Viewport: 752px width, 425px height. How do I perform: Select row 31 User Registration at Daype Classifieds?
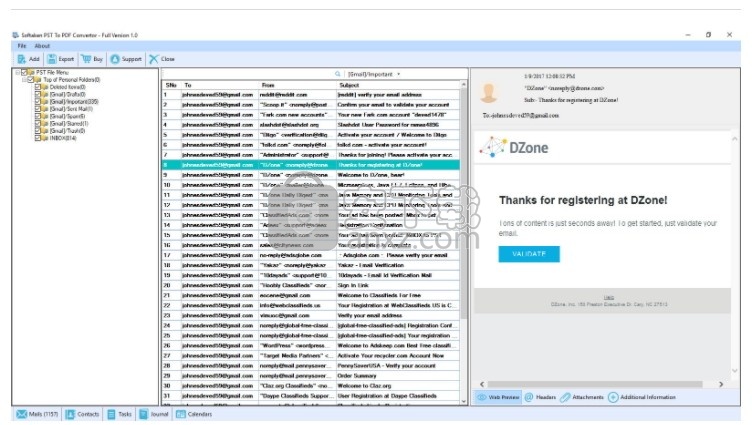[311, 396]
